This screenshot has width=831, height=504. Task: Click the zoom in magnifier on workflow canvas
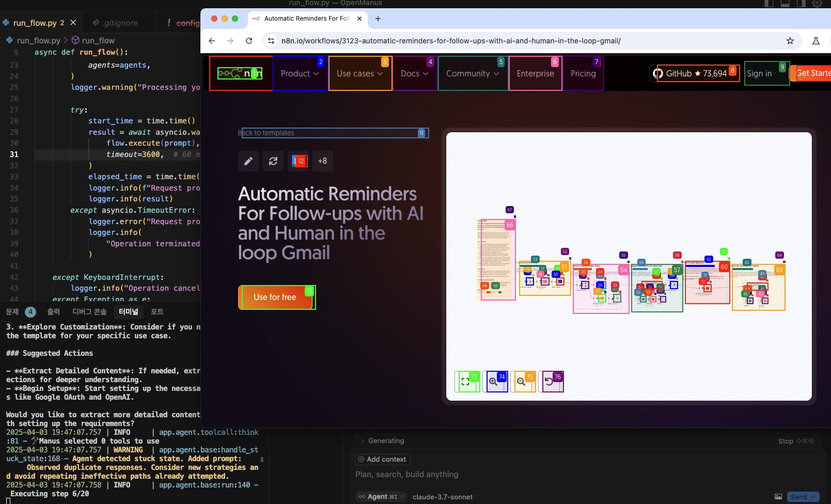coord(494,382)
